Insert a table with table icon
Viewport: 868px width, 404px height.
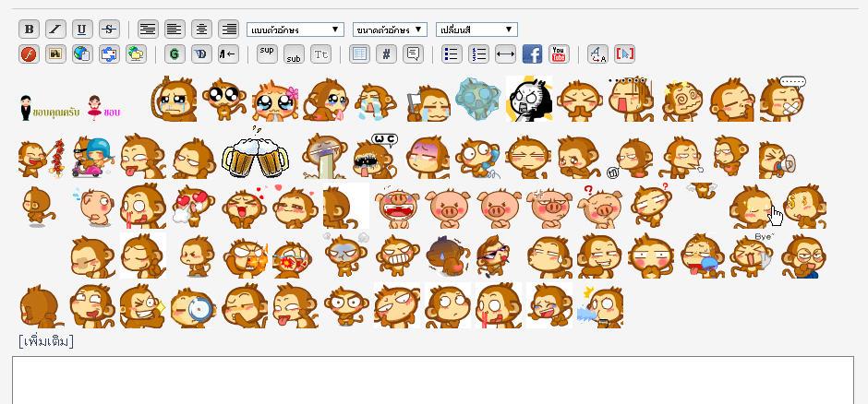[360, 54]
